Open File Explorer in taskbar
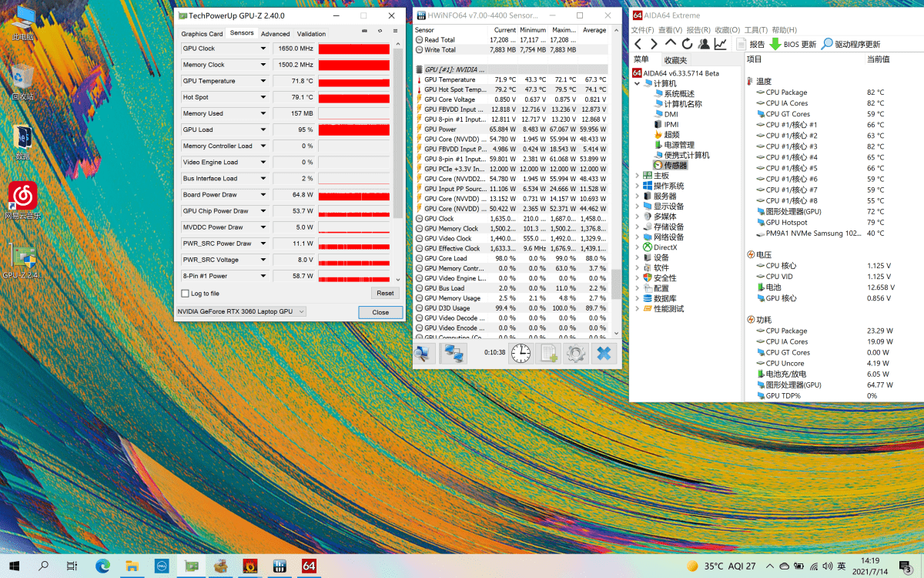The width and height of the screenshot is (924, 578). click(132, 566)
